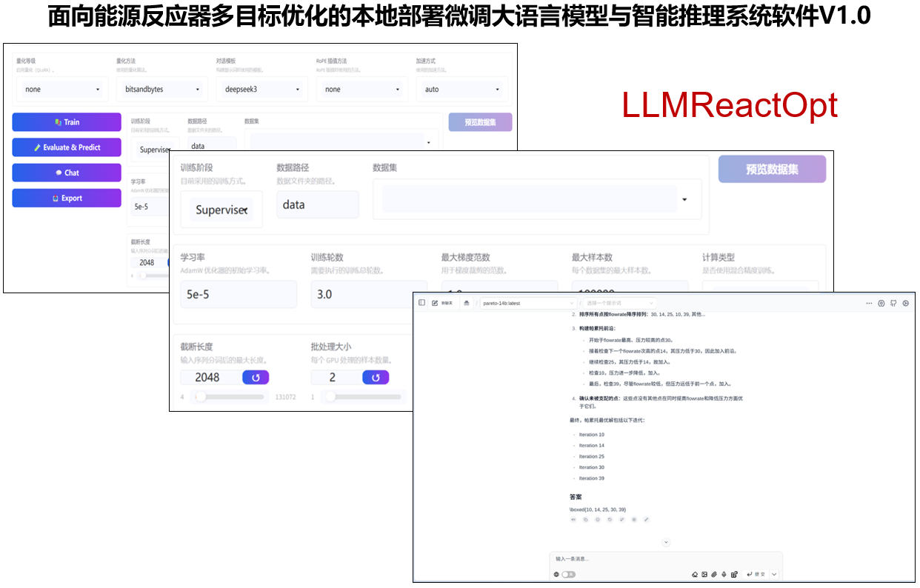Image resolution: width=920 pixels, height=588 pixels.
Task: Click the 预览数据集 preview dataset button
Action: tap(772, 169)
